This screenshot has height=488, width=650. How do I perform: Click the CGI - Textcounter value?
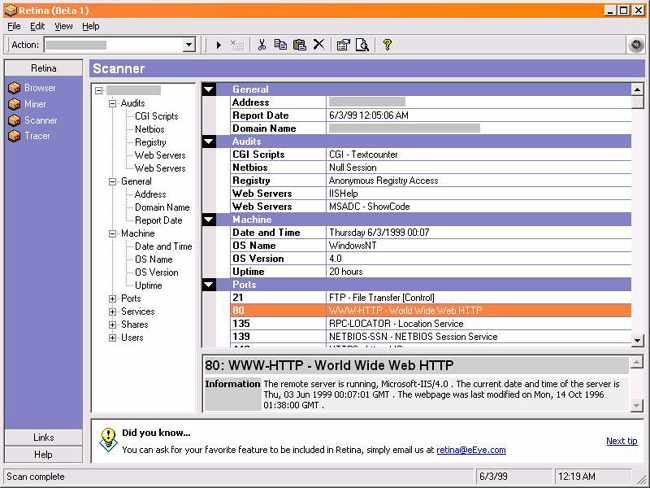364,155
